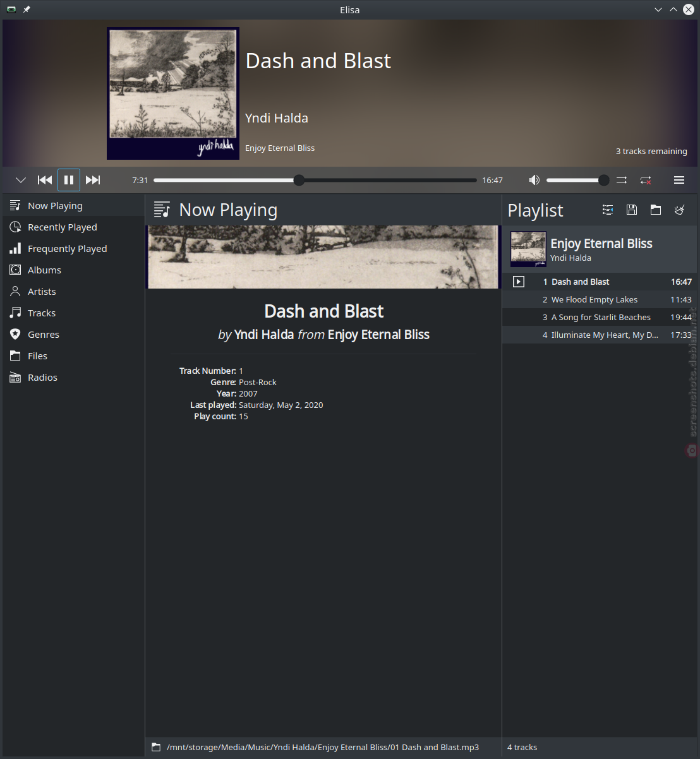The image size is (700, 759).
Task: Skip forward to the next track
Action: click(x=93, y=180)
